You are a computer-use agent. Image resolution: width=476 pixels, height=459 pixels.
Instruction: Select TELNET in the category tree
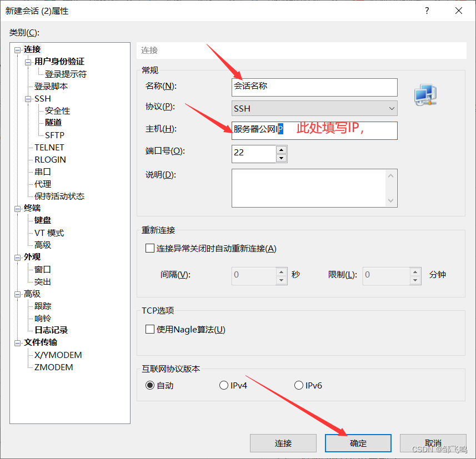(x=49, y=148)
